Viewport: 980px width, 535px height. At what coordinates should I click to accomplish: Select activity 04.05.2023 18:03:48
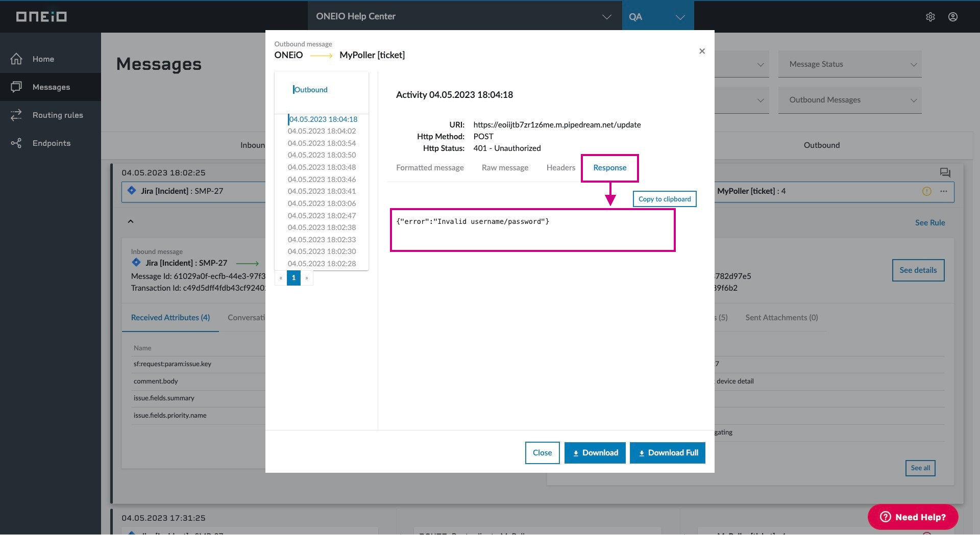click(x=322, y=167)
